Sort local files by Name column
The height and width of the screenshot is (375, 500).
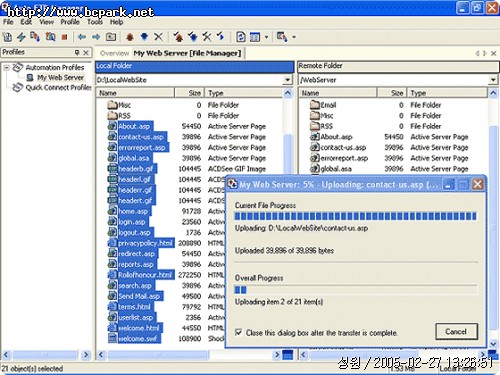(135, 93)
